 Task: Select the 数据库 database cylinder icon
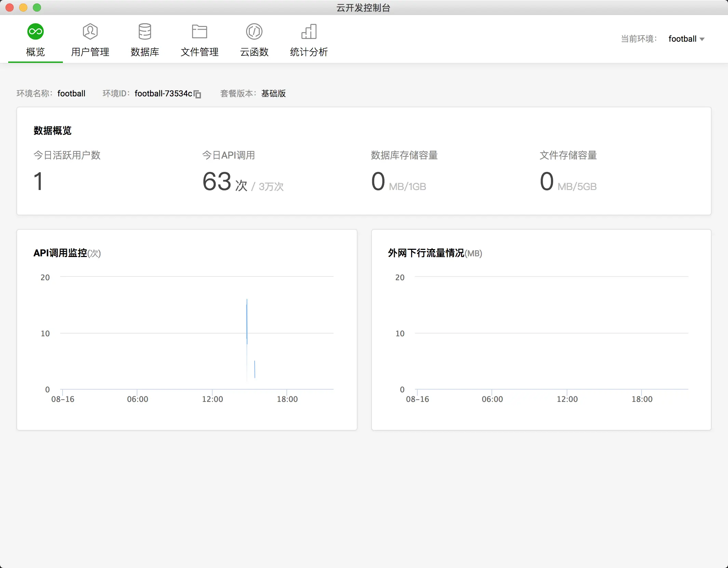[145, 31]
